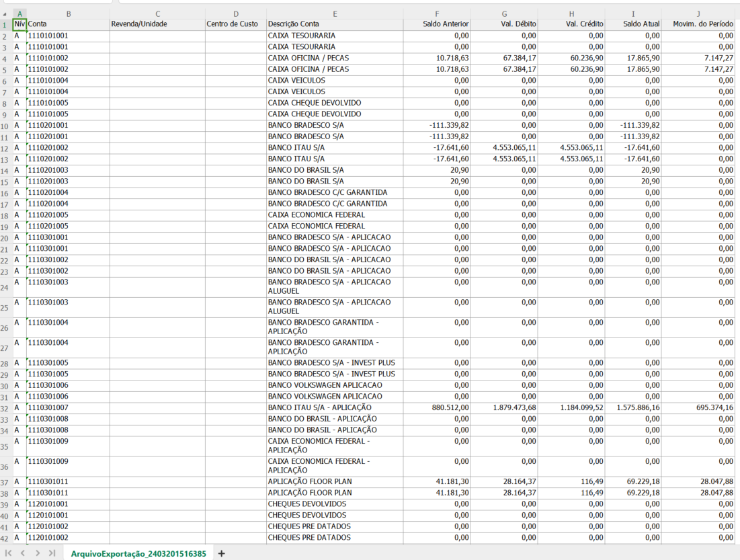
Task: Select the 880.512,00 Saldo Anterior cell
Action: pos(437,408)
